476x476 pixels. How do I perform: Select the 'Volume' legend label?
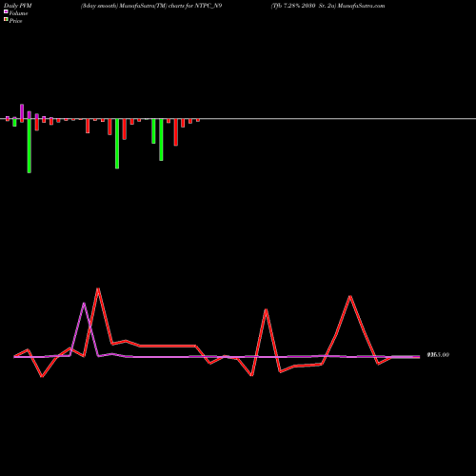click(x=18, y=13)
